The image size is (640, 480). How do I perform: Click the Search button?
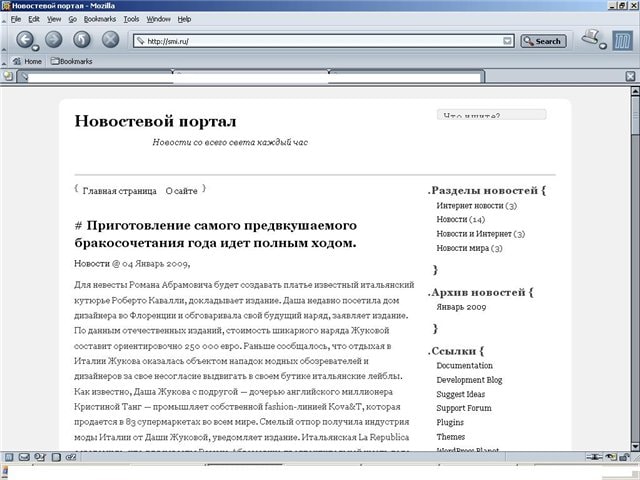point(543,41)
